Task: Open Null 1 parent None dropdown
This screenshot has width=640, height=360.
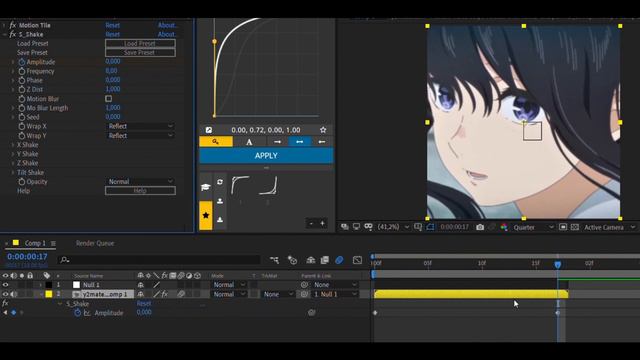Action: click(x=335, y=285)
